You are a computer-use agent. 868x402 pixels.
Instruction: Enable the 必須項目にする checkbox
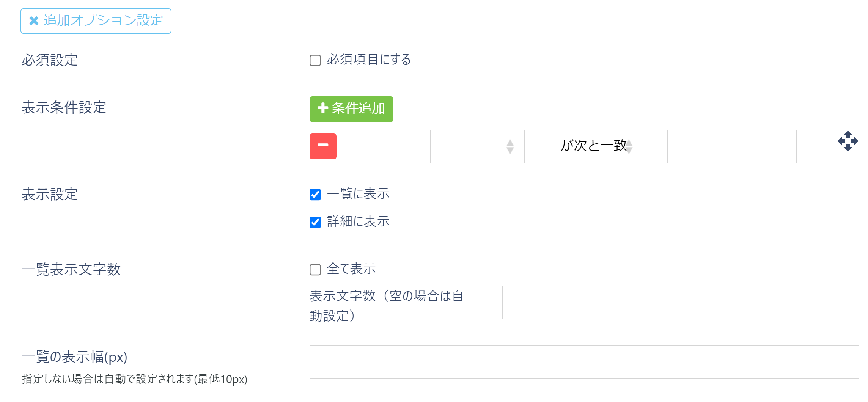click(x=314, y=59)
